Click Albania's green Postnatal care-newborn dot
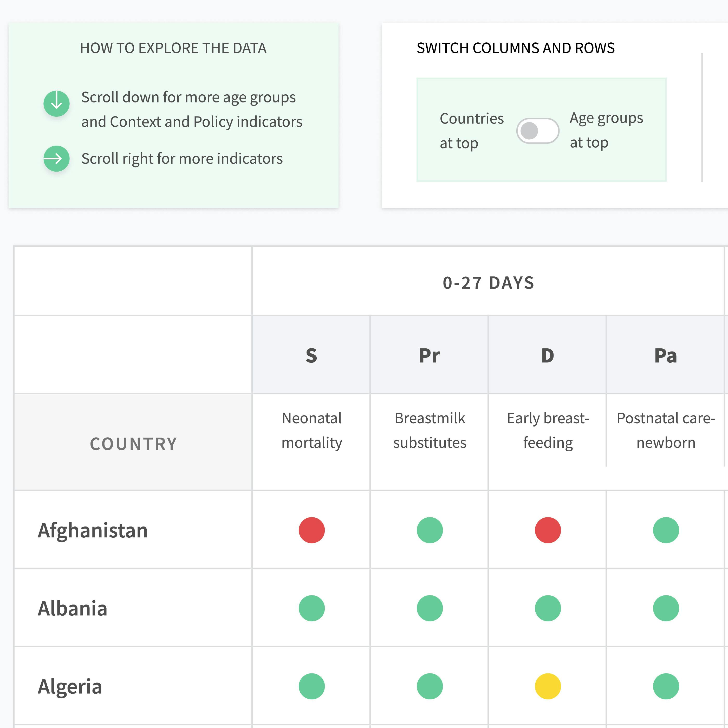Image resolution: width=728 pixels, height=728 pixels. [x=666, y=608]
